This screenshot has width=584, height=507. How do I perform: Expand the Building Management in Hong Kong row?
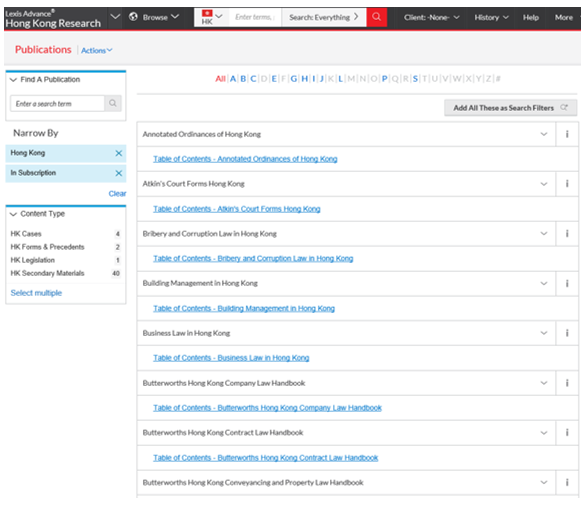[544, 283]
